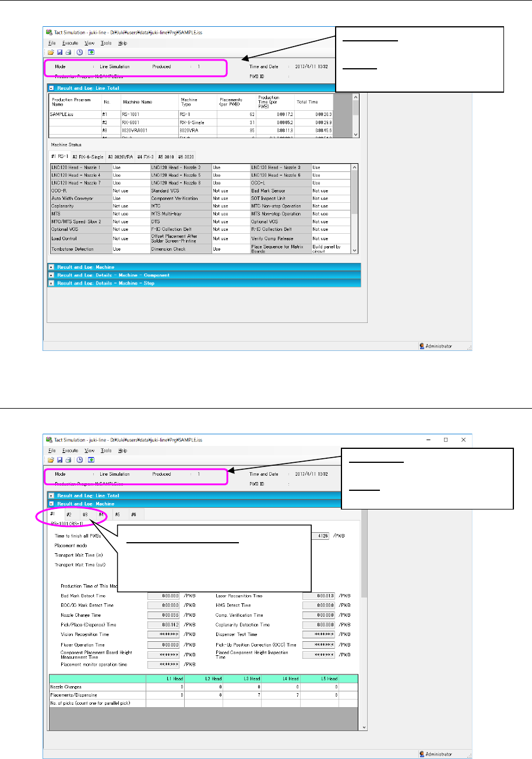Switch to the #2 RX-6-Single tab
This screenshot has height=759, width=532.
pyautogui.click(x=88, y=157)
